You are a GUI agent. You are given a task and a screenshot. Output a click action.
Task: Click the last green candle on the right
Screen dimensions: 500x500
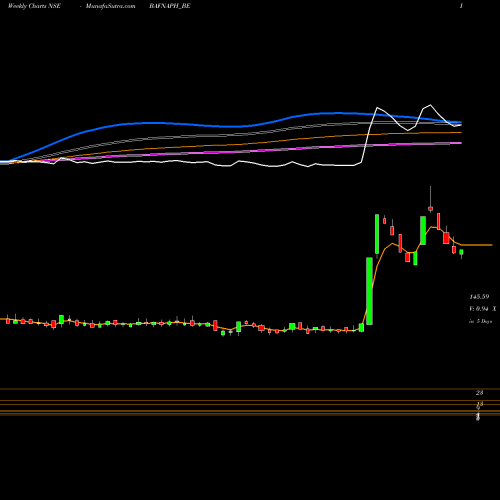tap(461, 253)
